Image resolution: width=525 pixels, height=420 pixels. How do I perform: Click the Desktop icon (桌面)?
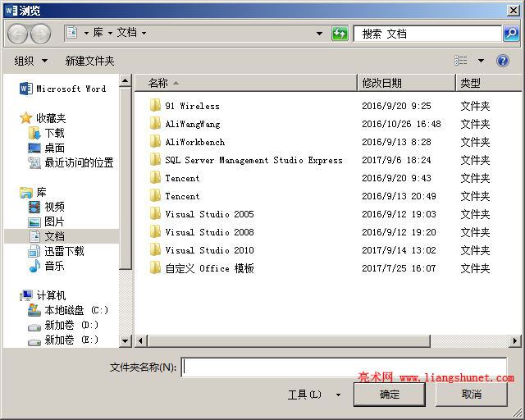coord(34,148)
